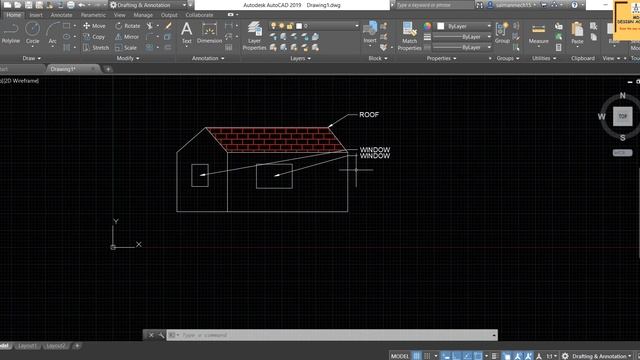The image size is (640, 360).
Task: Click the Help question mark icon
Action: 574,5
